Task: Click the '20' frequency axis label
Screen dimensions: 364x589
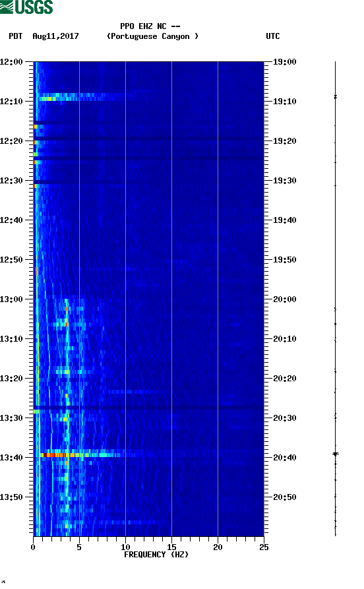Action: click(218, 547)
